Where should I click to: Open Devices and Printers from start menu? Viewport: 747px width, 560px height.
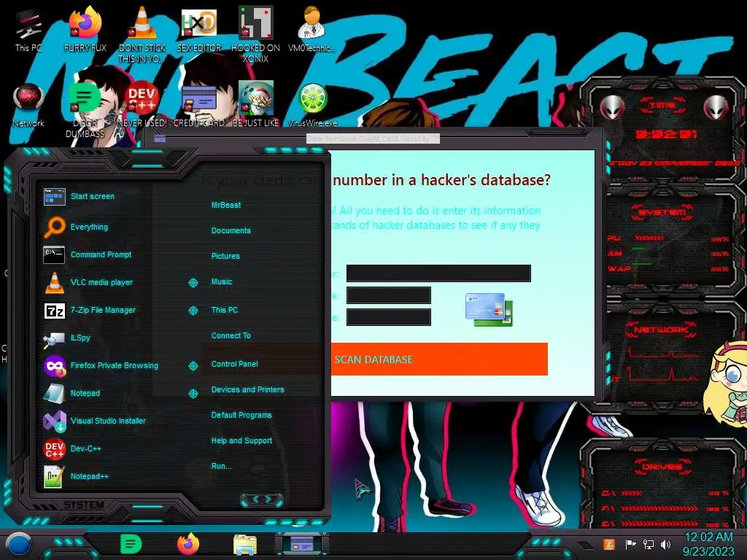coord(248,389)
